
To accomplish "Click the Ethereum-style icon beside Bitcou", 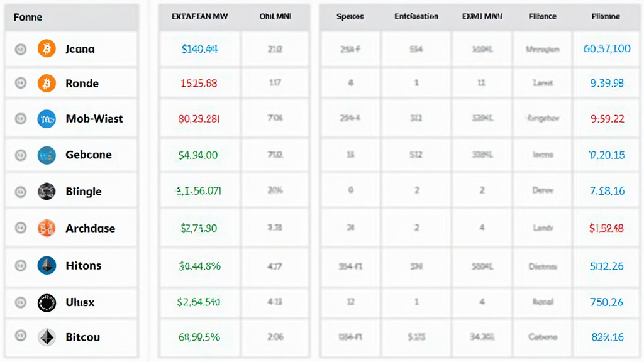I will (47, 337).
